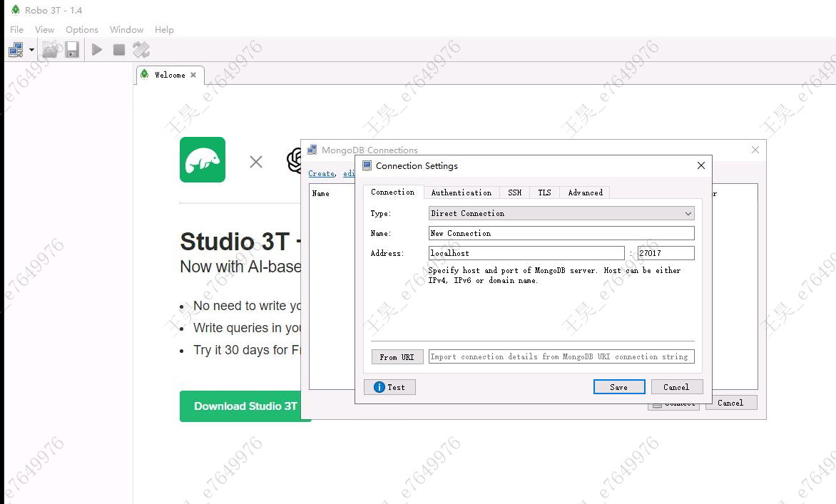Click the Connect to MongoDB toolbar icon
Viewport: 836px width, 504px height.
pos(16,50)
